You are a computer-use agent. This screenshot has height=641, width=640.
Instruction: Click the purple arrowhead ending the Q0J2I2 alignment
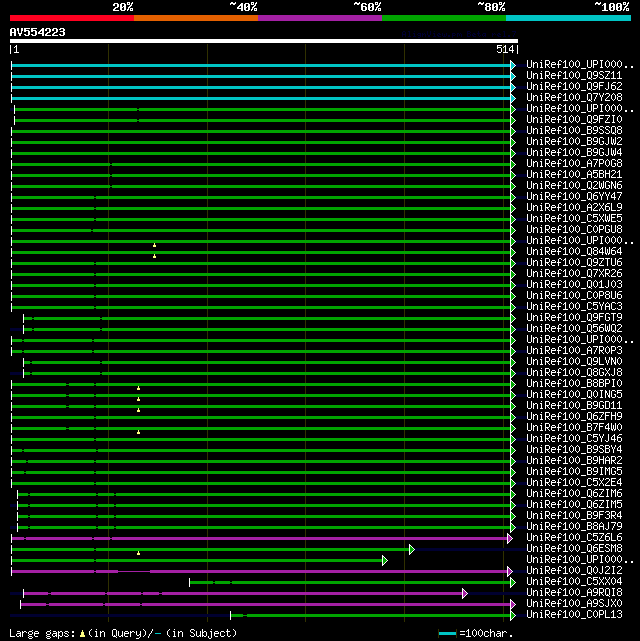pos(510,572)
